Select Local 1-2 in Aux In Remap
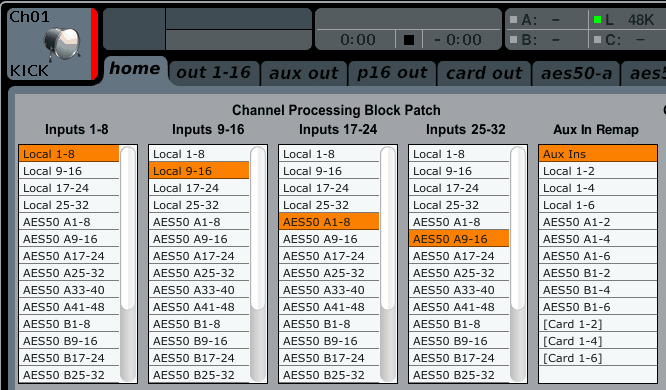The width and height of the screenshot is (666, 390). coord(598,171)
